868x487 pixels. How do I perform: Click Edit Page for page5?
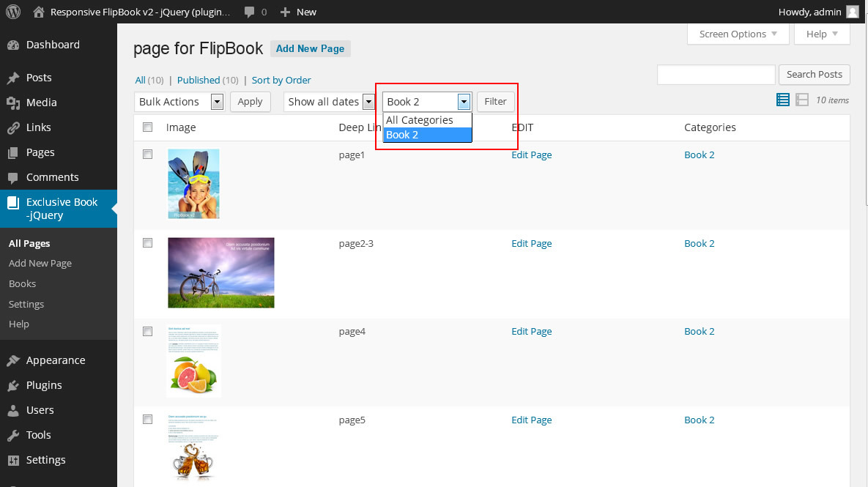pyautogui.click(x=532, y=420)
